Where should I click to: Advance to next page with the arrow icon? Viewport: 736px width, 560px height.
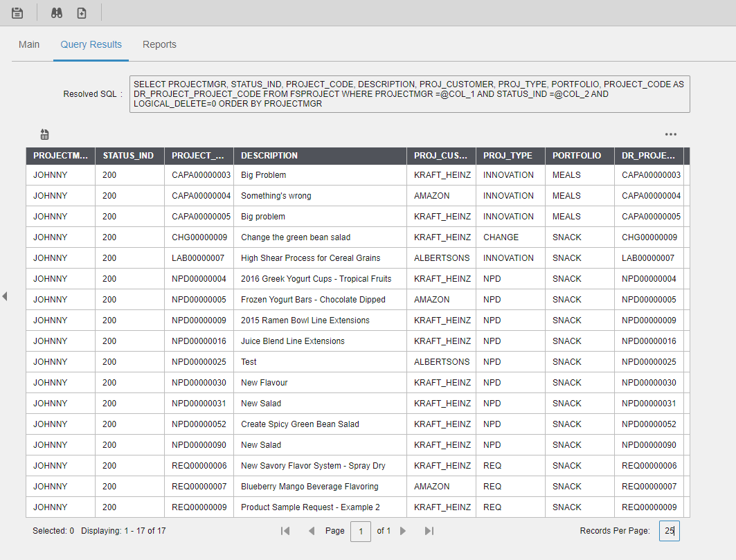pos(404,530)
